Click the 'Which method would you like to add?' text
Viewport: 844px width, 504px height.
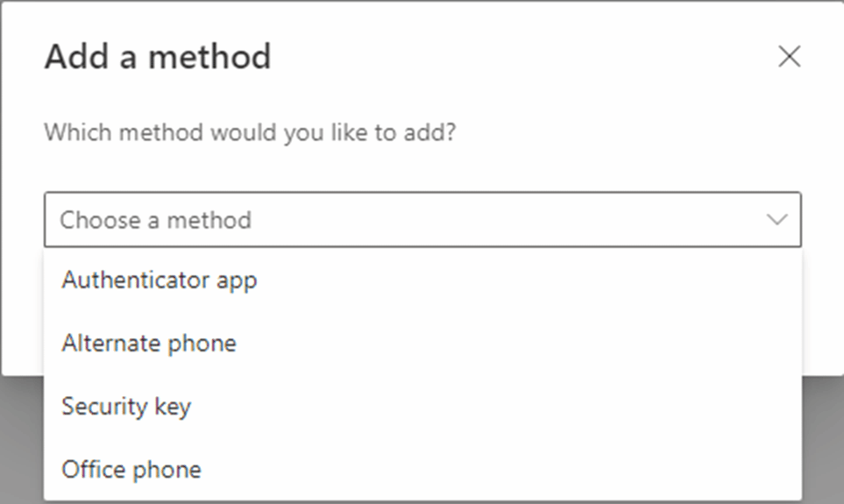click(x=251, y=133)
